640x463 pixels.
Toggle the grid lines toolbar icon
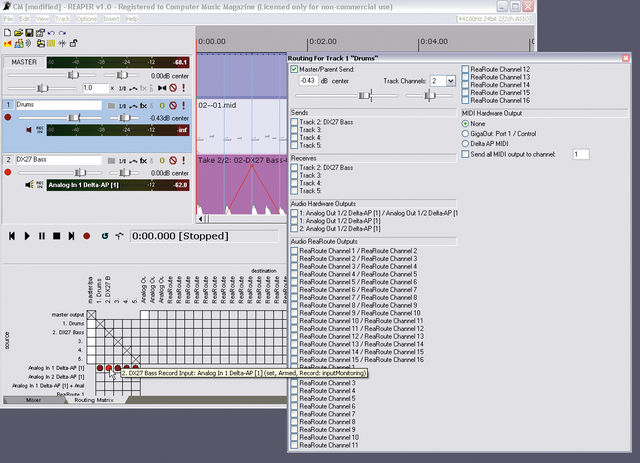51,43
